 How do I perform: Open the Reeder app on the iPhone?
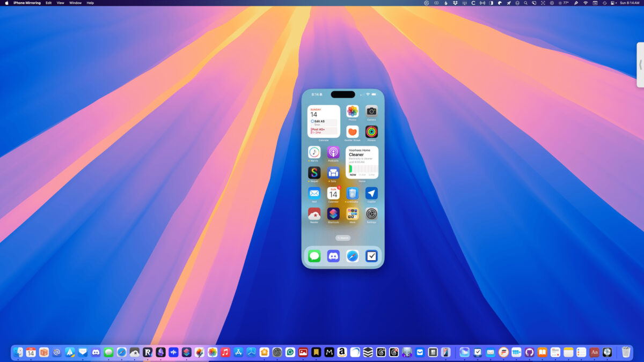click(314, 213)
